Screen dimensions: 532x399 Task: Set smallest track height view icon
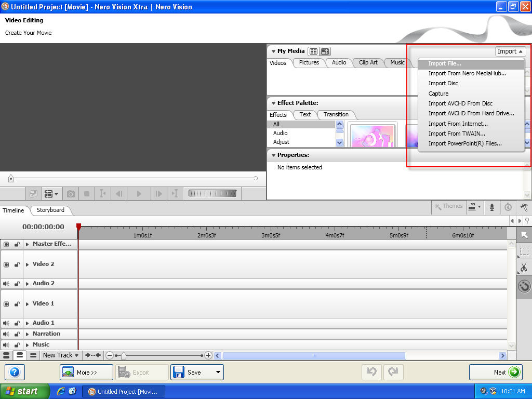tap(33, 355)
